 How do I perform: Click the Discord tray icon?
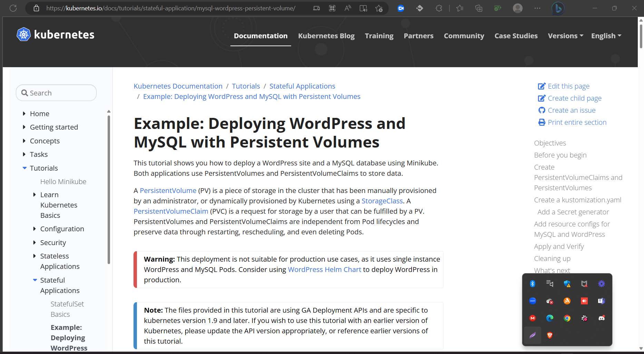tap(602, 318)
